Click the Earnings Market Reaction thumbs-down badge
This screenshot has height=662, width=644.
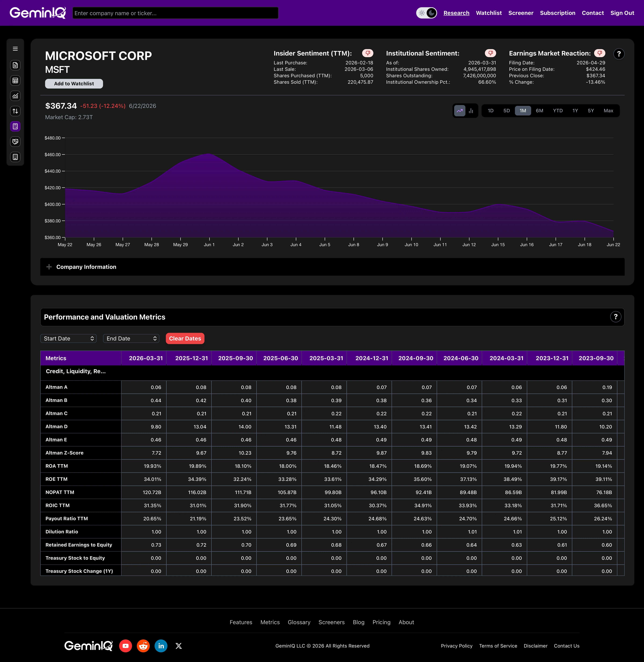pos(600,53)
